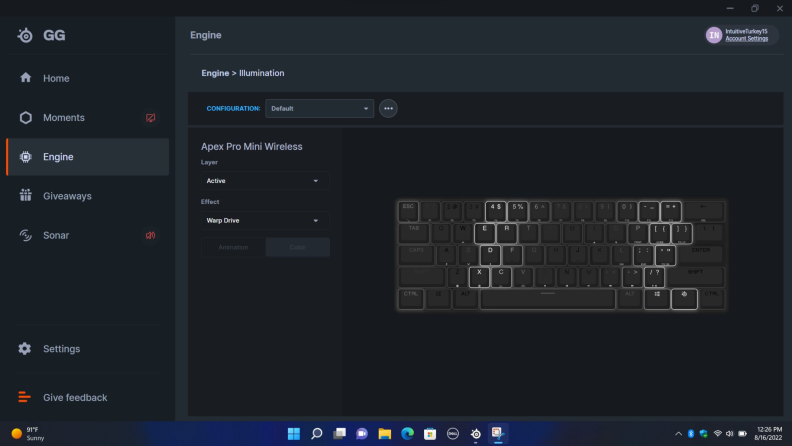
Task: Click the SteelSeries GG taskbar icon
Action: click(x=476, y=433)
